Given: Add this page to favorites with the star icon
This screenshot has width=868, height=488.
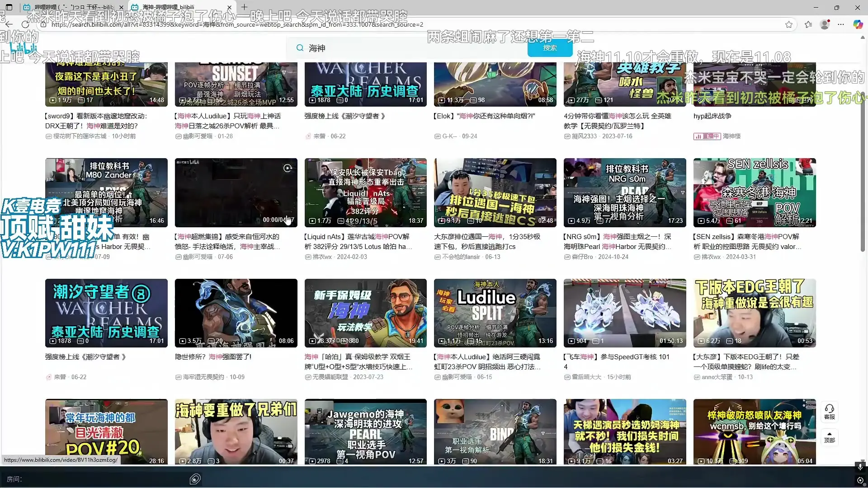Looking at the screenshot, I should point(789,24).
